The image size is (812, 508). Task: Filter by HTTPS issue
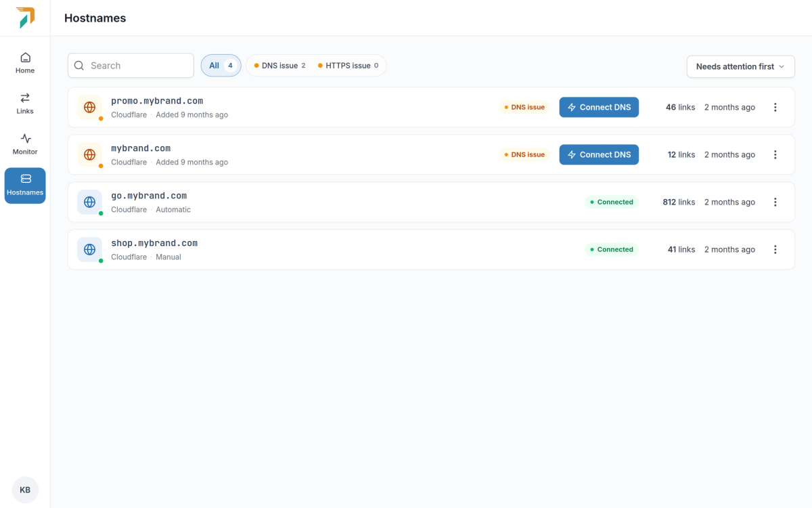348,66
